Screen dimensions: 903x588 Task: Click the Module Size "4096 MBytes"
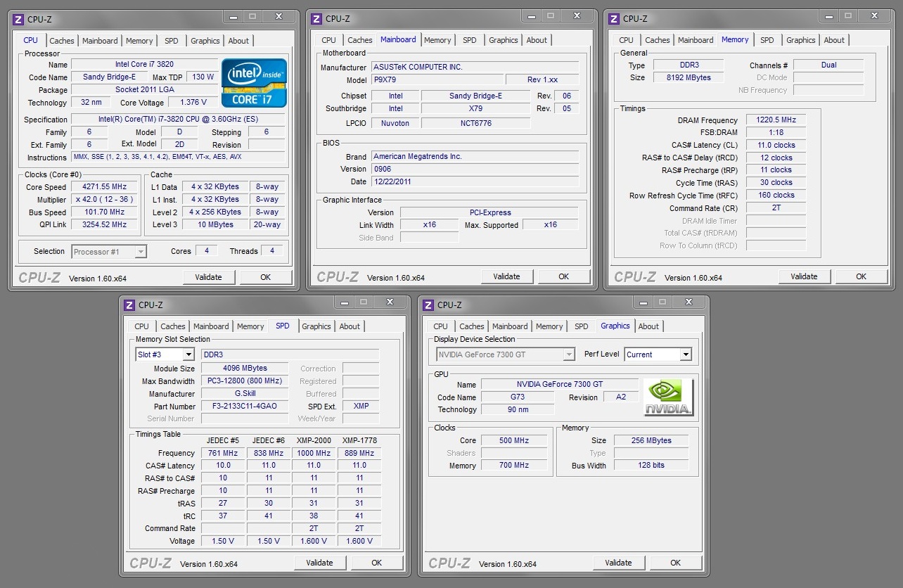pos(245,369)
